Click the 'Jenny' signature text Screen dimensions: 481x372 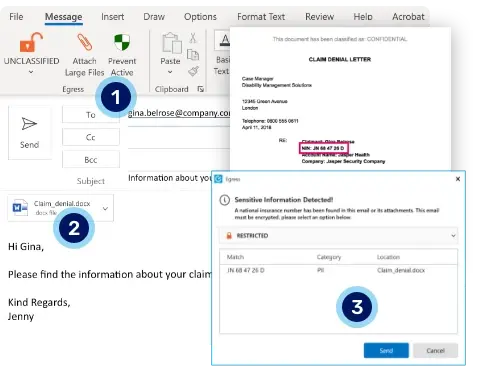click(21, 316)
